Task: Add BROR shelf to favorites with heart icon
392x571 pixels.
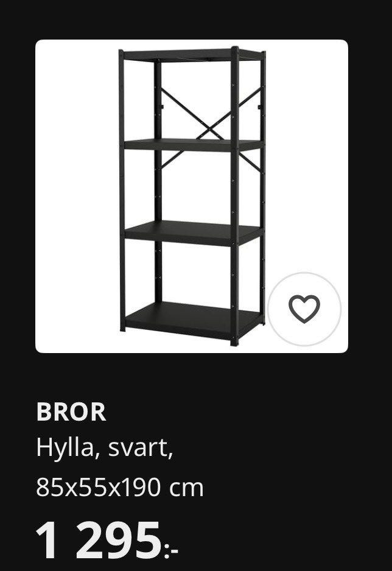Action: tap(304, 309)
